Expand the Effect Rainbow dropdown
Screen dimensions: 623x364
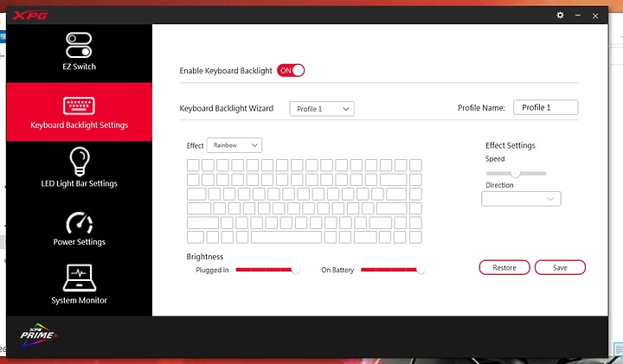[x=234, y=145]
